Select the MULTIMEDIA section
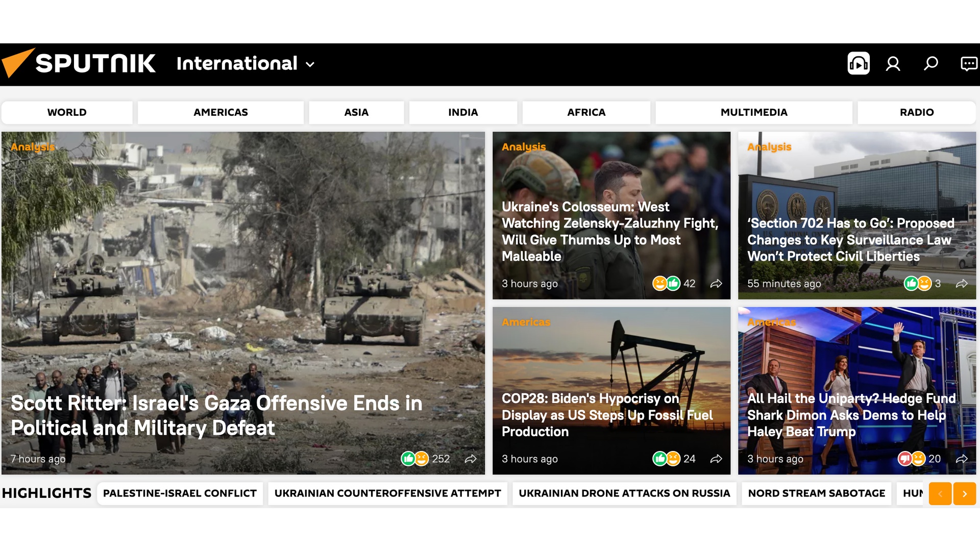 click(754, 112)
